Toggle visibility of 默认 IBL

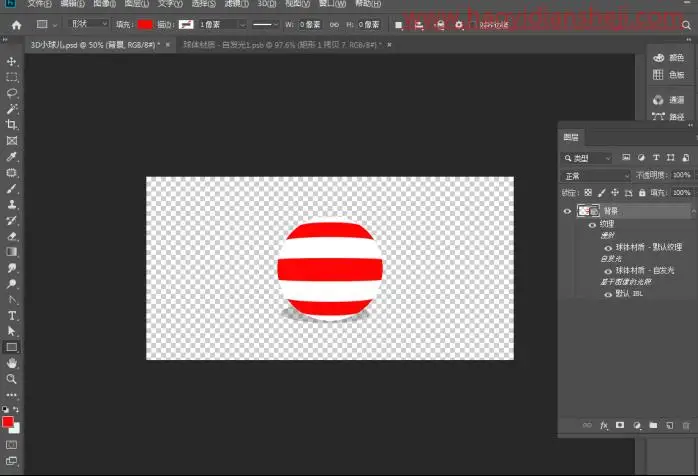pyautogui.click(x=608, y=294)
